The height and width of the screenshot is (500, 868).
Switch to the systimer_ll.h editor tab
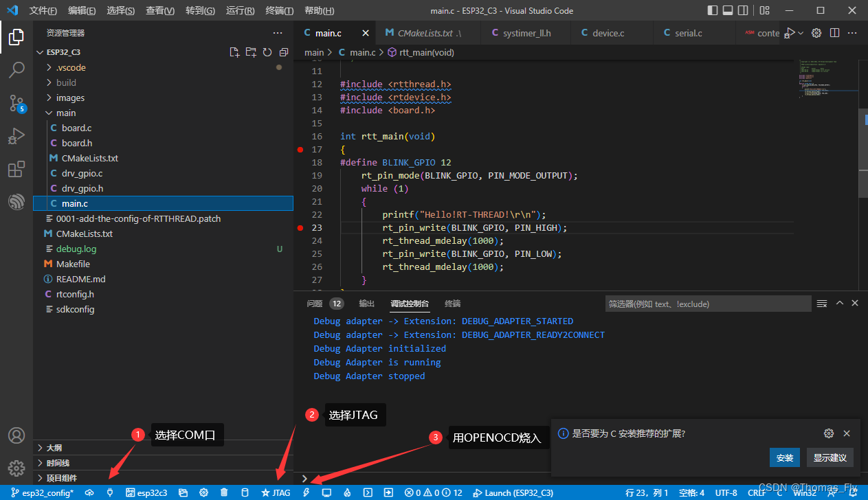click(526, 33)
